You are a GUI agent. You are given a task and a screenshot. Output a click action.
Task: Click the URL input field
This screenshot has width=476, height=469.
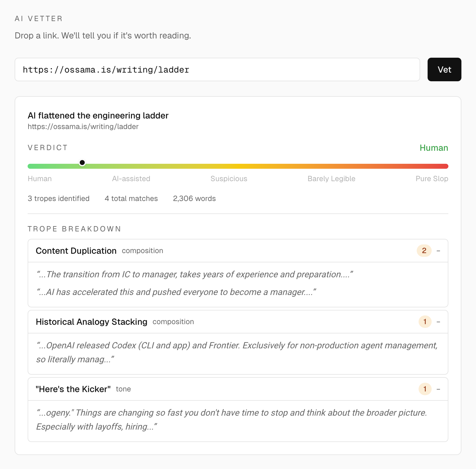[x=217, y=69]
